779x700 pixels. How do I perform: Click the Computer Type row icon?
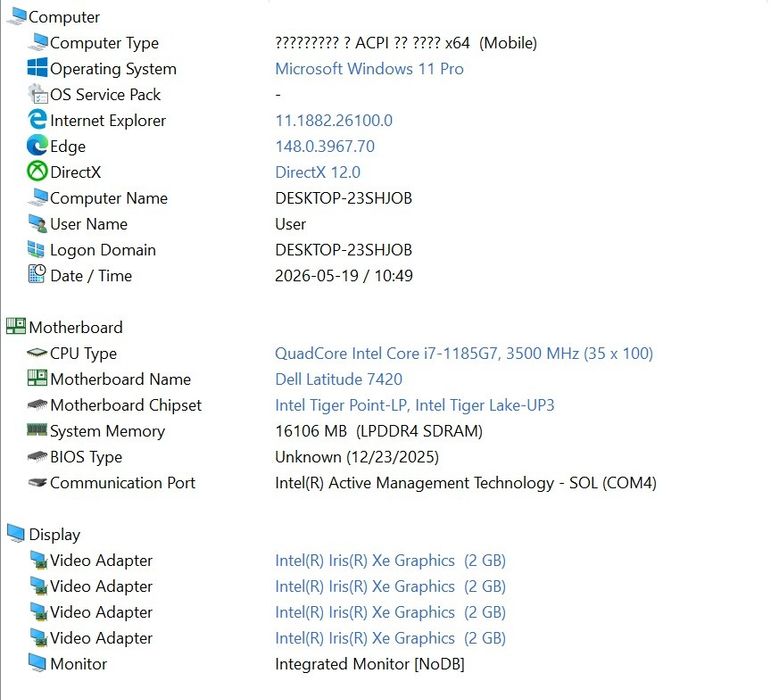tap(37, 42)
